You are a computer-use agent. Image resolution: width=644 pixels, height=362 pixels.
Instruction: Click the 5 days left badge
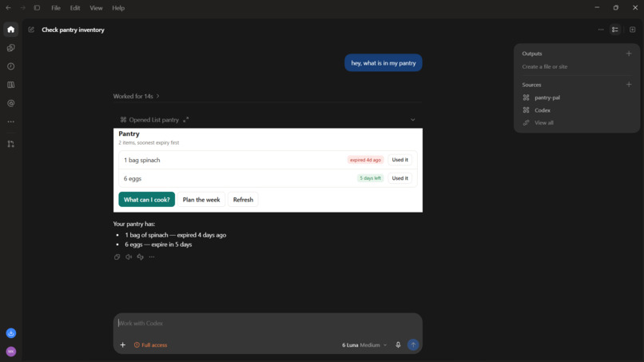(370, 178)
